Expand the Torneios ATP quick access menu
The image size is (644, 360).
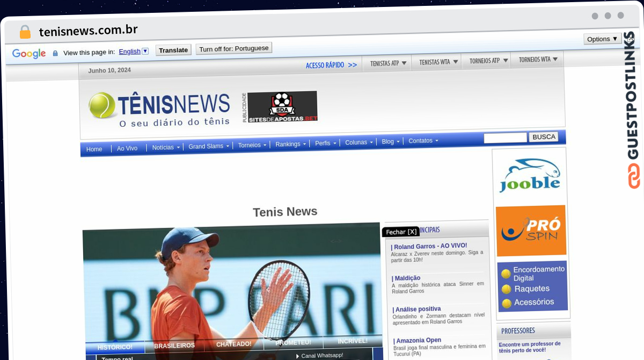pyautogui.click(x=488, y=61)
